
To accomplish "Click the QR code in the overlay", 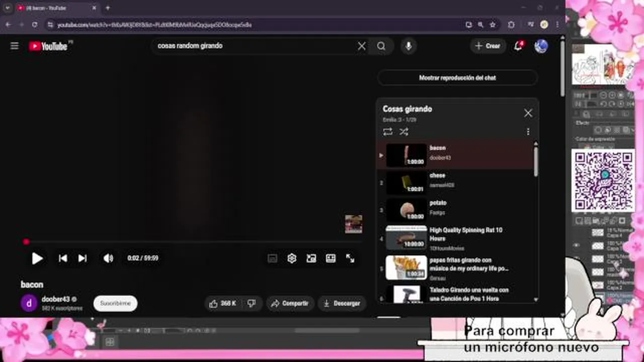I will 603,180.
